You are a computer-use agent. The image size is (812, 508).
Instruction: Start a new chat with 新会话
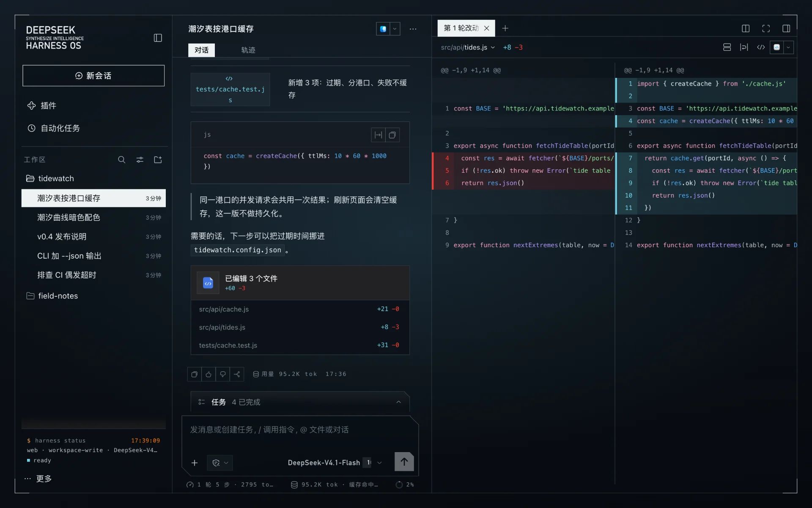[x=93, y=76]
